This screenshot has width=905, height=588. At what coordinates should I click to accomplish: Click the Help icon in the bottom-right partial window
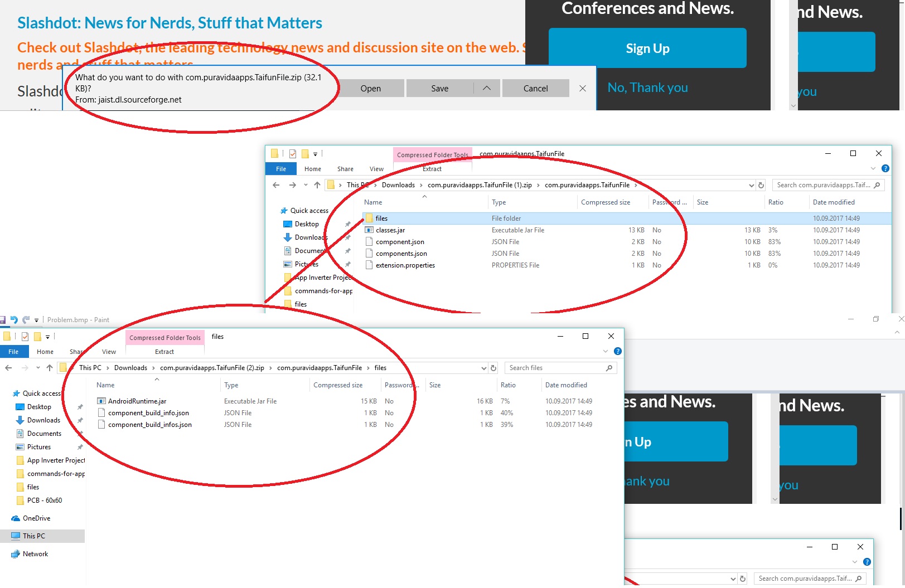click(867, 562)
